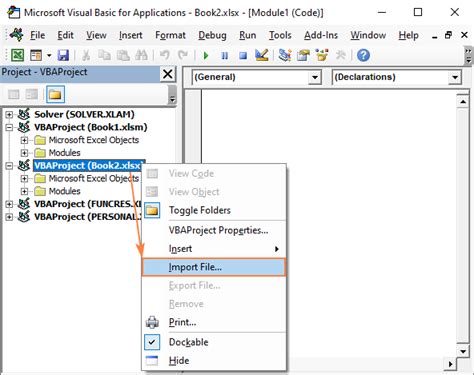This screenshot has width=474, height=375.
Task: Click the Save toolbar icon
Action: point(63,55)
